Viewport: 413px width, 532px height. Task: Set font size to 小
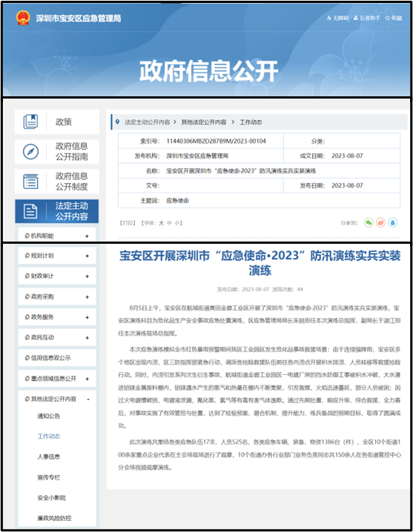[177, 223]
